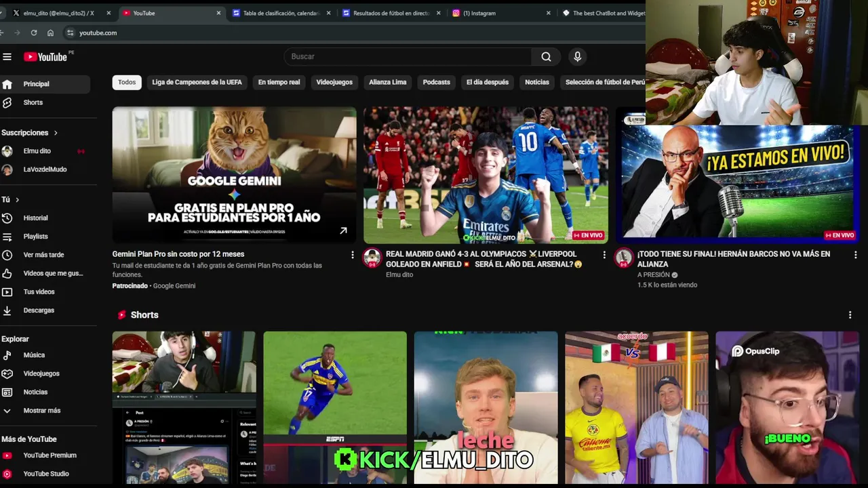
Task: Open options menu for Gemini ad
Action: coord(352,255)
